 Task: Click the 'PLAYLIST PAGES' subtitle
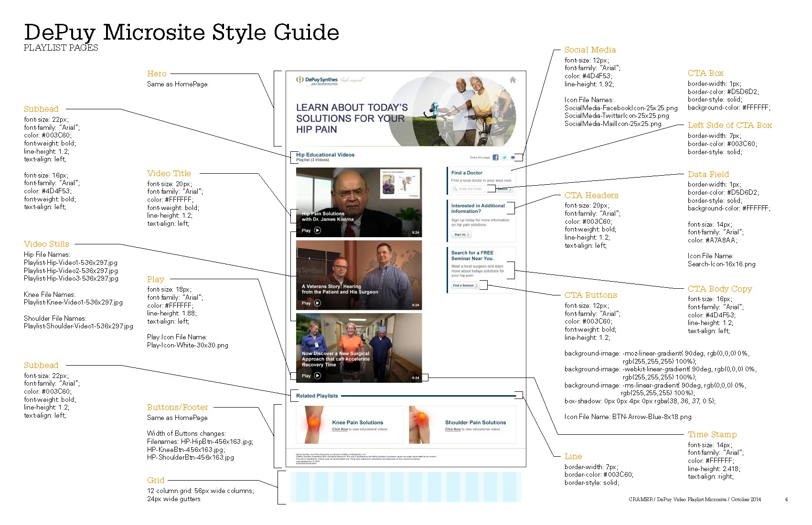point(61,47)
